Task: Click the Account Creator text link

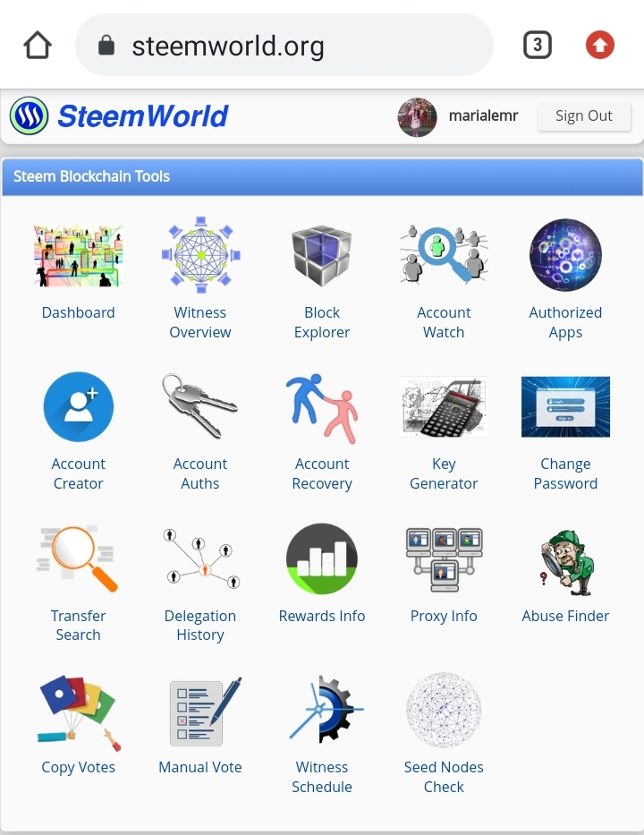Action: [x=78, y=473]
